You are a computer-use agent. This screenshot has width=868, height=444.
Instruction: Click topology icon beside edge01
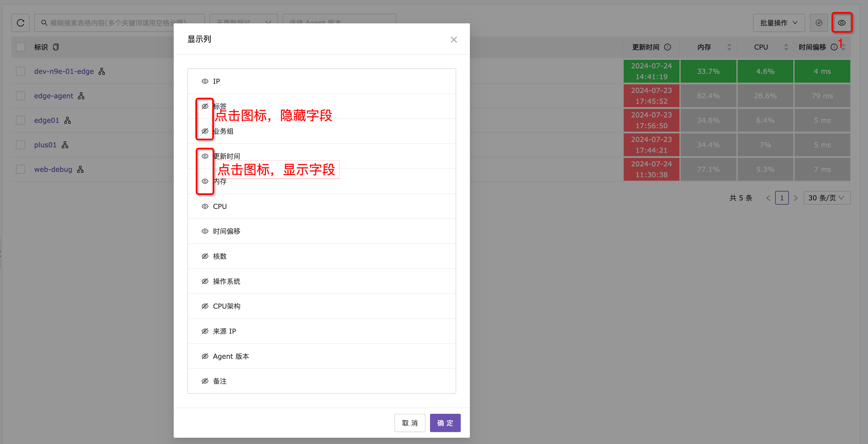[67, 120]
